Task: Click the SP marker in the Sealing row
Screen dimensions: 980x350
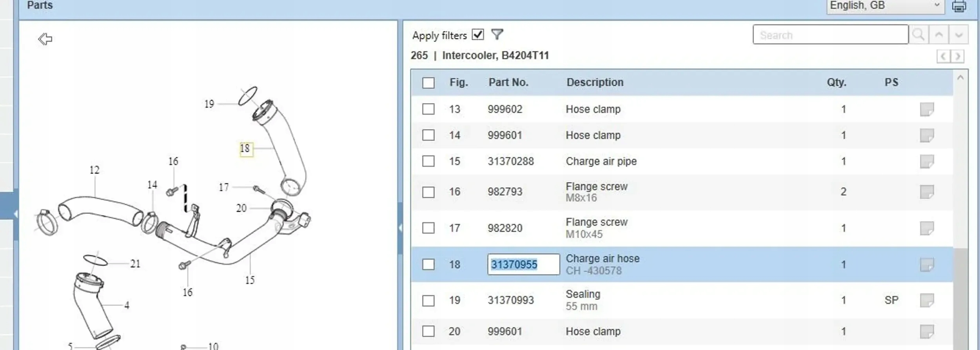Action: (891, 301)
